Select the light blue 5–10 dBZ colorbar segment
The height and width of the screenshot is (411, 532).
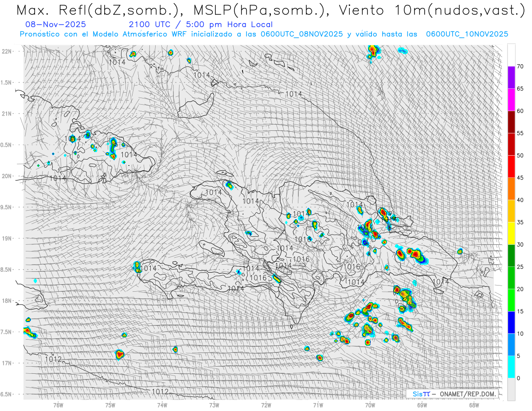coord(511,344)
